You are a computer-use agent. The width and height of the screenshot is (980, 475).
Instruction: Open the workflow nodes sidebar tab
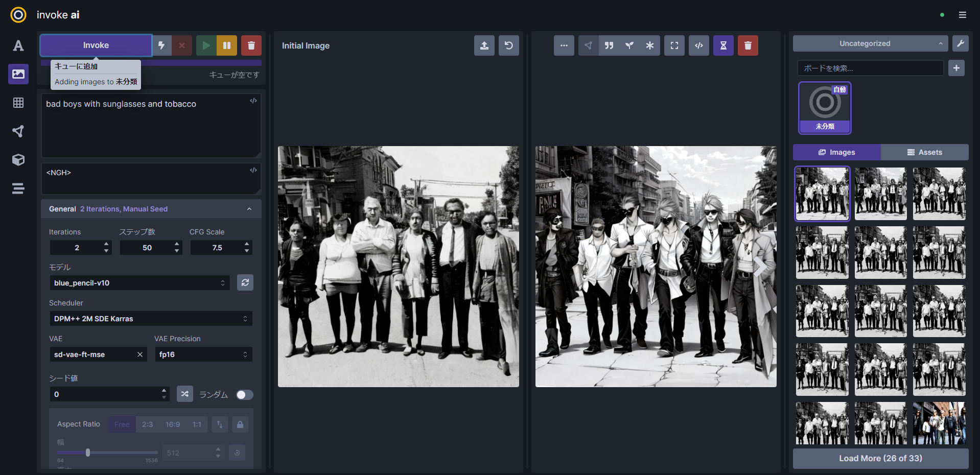pos(18,131)
